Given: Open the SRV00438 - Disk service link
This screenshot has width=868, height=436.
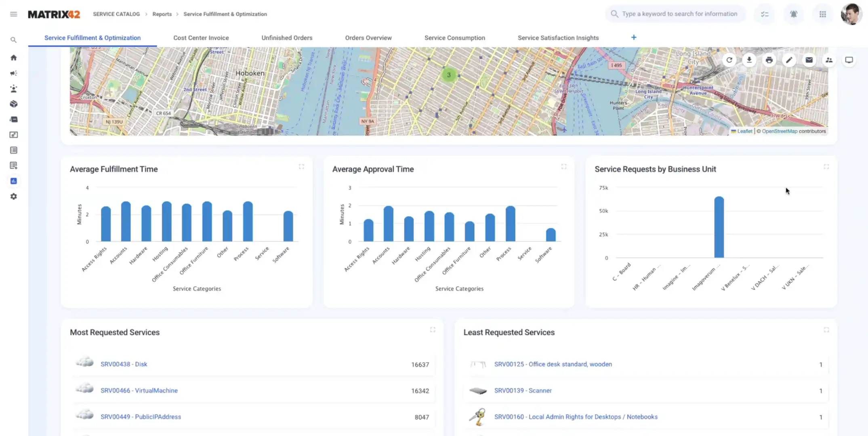Looking at the screenshot, I should pyautogui.click(x=124, y=364).
